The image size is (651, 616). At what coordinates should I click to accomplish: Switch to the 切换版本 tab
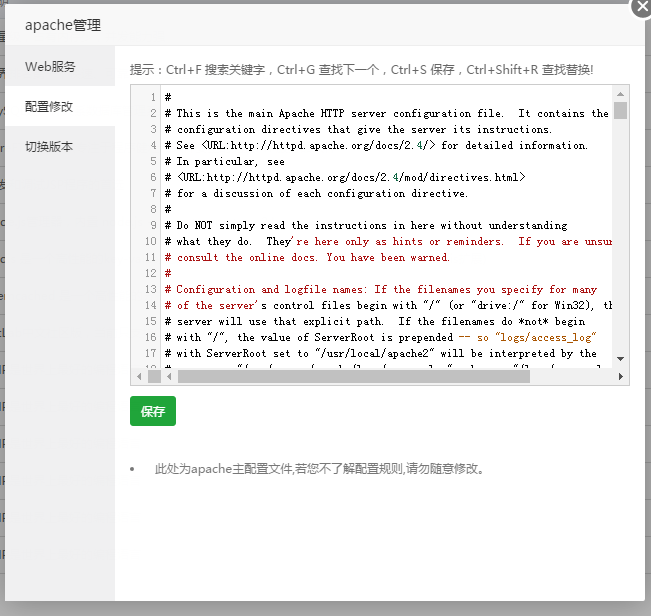pos(61,146)
